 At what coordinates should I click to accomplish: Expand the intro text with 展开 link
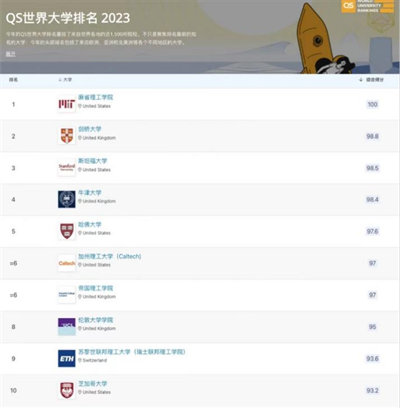pyautogui.click(x=11, y=54)
